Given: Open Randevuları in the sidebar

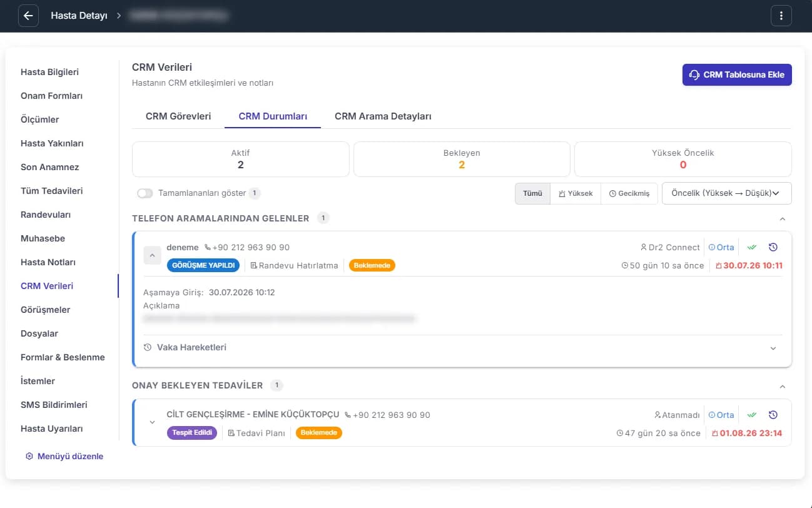Looking at the screenshot, I should tap(46, 215).
